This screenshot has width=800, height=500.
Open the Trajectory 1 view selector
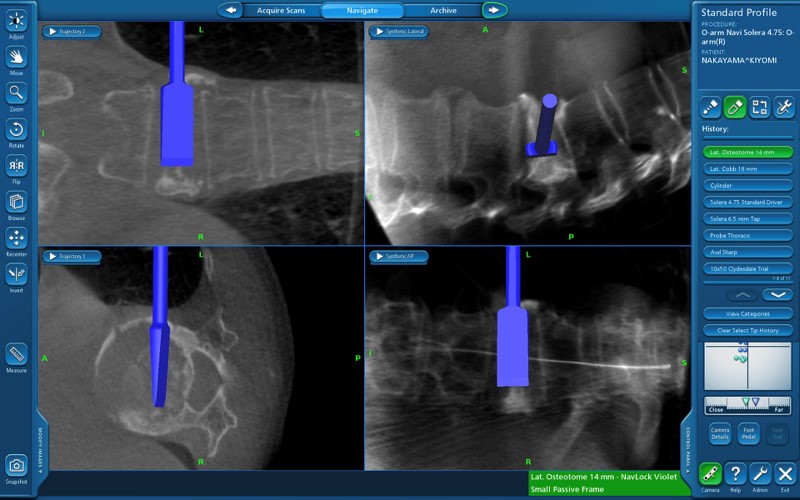click(71, 257)
